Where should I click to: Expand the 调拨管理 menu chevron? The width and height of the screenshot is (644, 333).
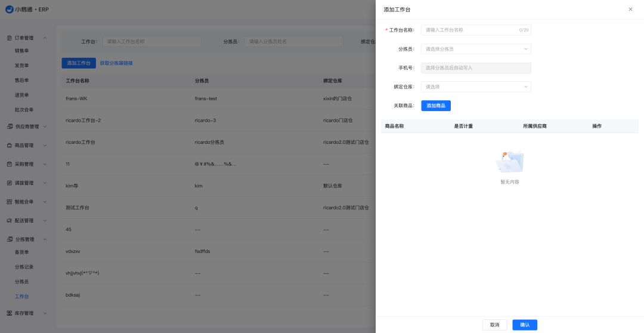click(45, 183)
